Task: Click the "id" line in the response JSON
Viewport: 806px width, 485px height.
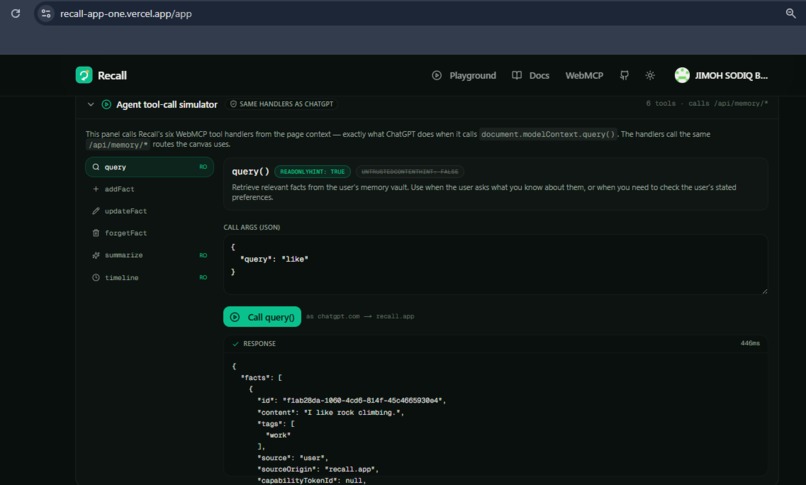Action: click(352, 401)
